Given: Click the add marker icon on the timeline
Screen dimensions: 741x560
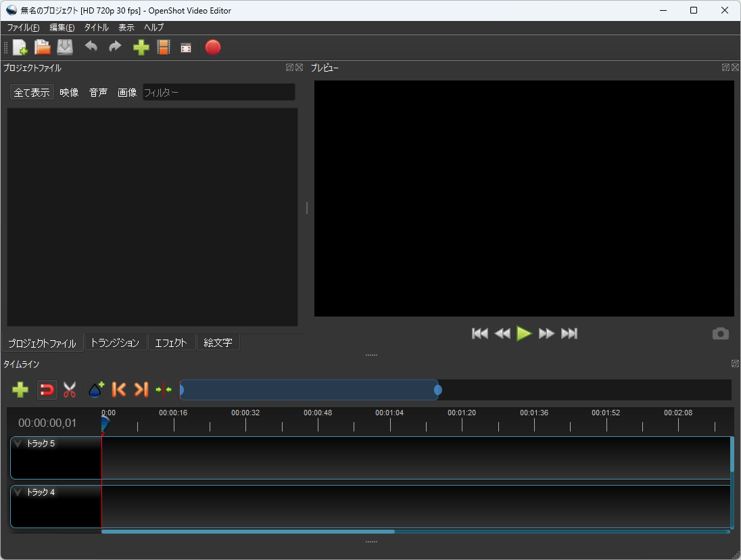Looking at the screenshot, I should coord(95,390).
